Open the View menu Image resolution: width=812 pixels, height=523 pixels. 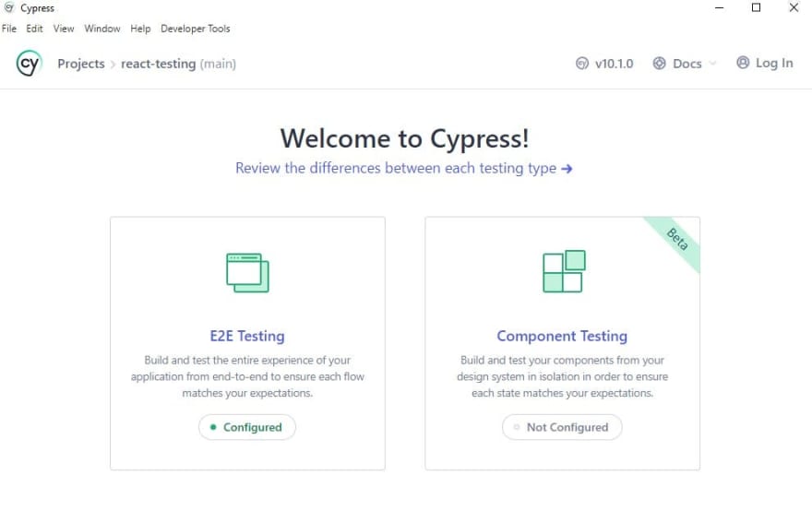coord(63,29)
